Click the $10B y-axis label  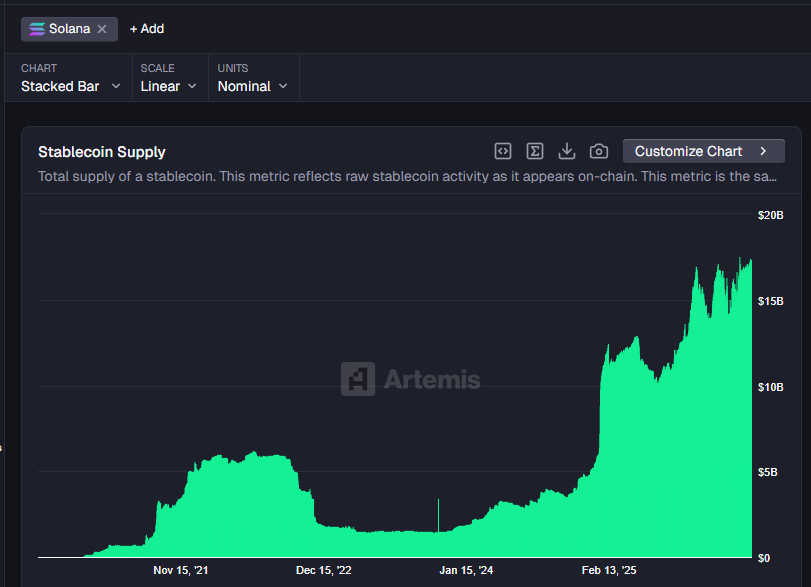pyautogui.click(x=770, y=387)
